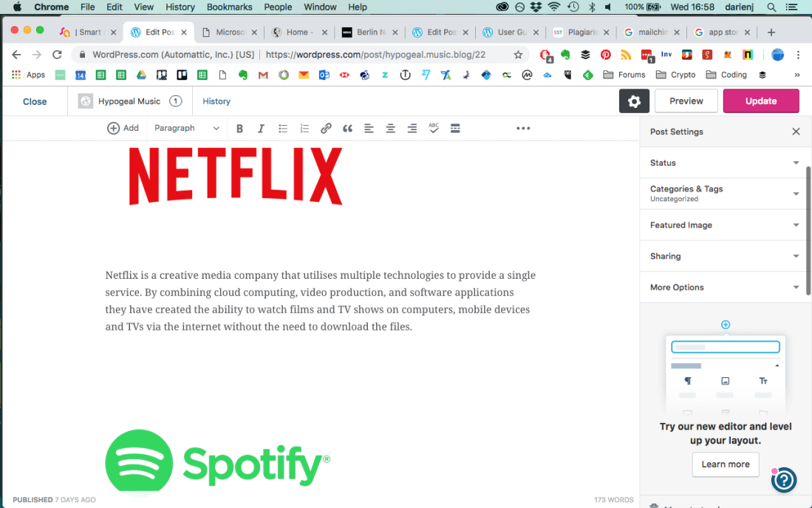Open the Paragraph style dropdown
Viewport: 812px width, 508px height.
[186, 128]
